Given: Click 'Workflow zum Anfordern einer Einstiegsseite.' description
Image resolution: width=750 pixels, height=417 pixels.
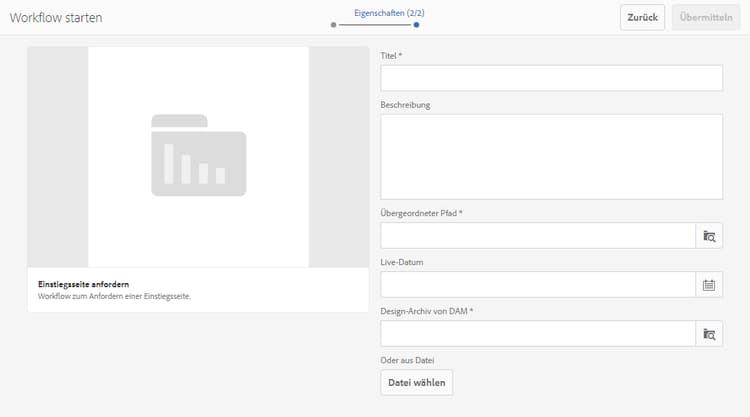Looking at the screenshot, I should point(114,296).
